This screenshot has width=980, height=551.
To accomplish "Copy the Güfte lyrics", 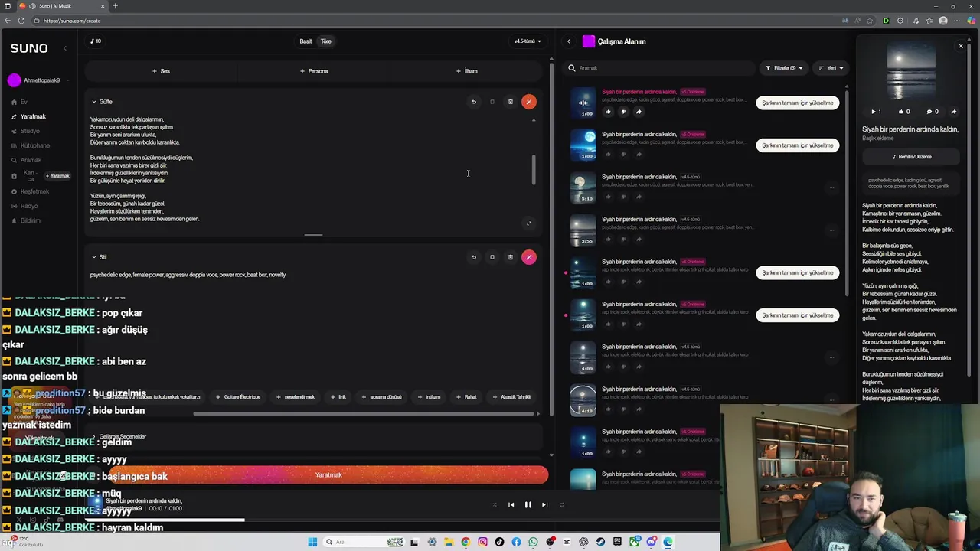I will (x=492, y=102).
